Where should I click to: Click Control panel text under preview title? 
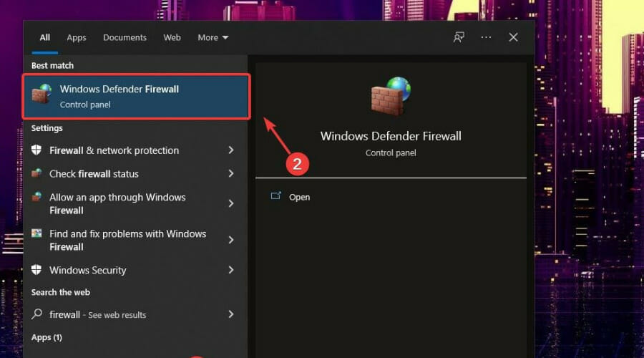coord(391,153)
